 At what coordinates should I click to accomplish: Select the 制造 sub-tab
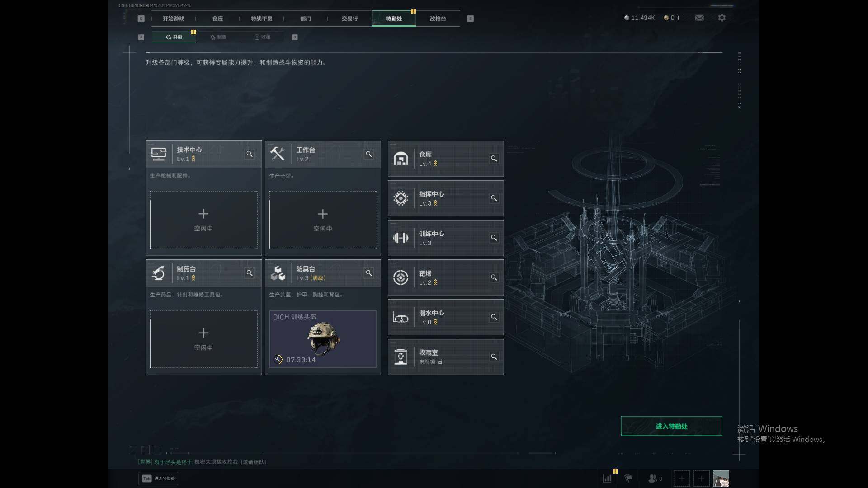coord(218,37)
